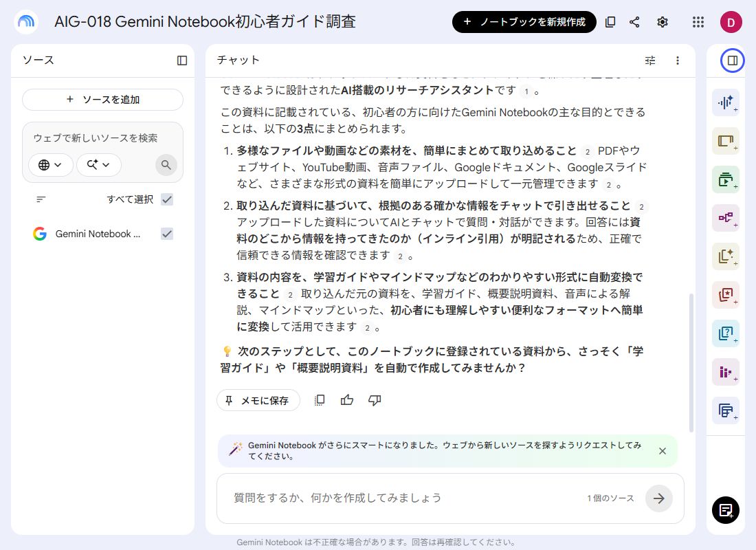Open the source sort/filter icon
756x550 pixels.
(41, 199)
